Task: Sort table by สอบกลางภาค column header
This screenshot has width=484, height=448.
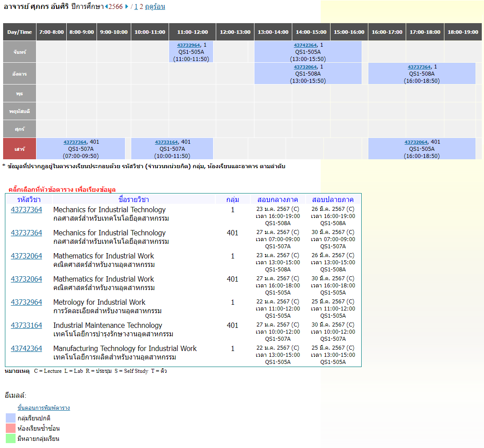Action: pyautogui.click(x=278, y=199)
